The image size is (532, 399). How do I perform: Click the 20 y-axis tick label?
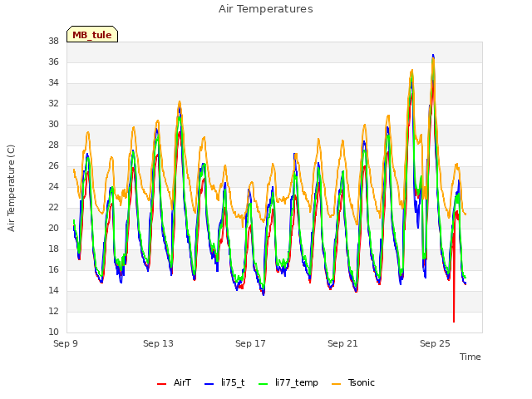(53, 228)
